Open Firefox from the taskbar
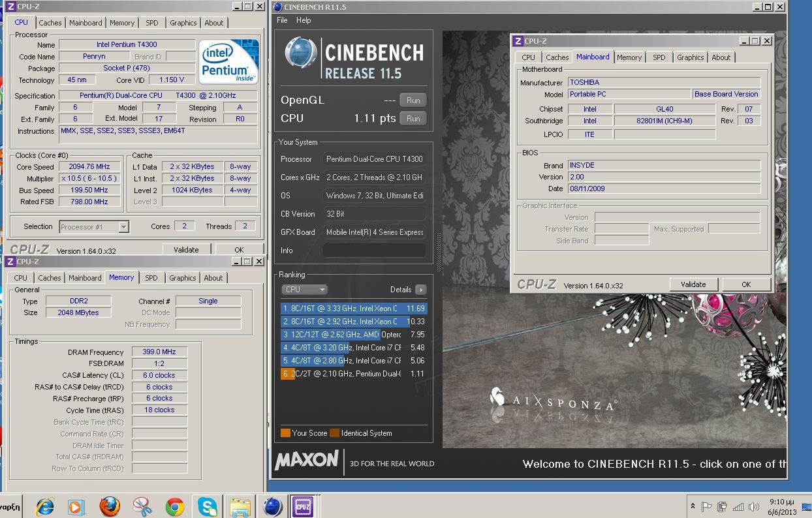Image resolution: width=812 pixels, height=518 pixels. [x=110, y=506]
